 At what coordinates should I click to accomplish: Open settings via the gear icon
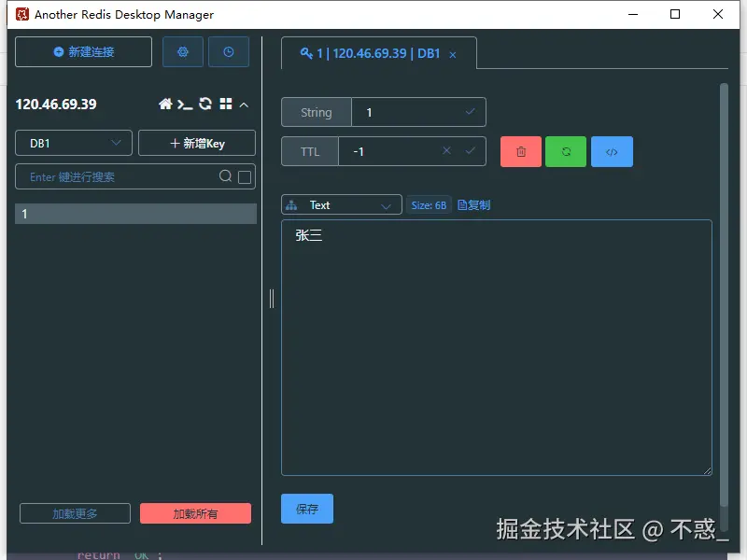[182, 51]
